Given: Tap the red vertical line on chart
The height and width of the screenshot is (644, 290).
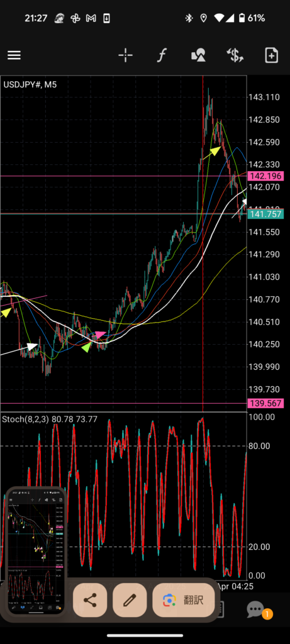Looking at the screenshot, I should (203, 243).
